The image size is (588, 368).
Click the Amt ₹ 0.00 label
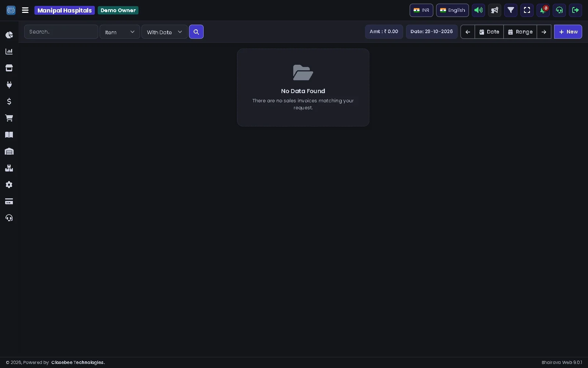384,32
